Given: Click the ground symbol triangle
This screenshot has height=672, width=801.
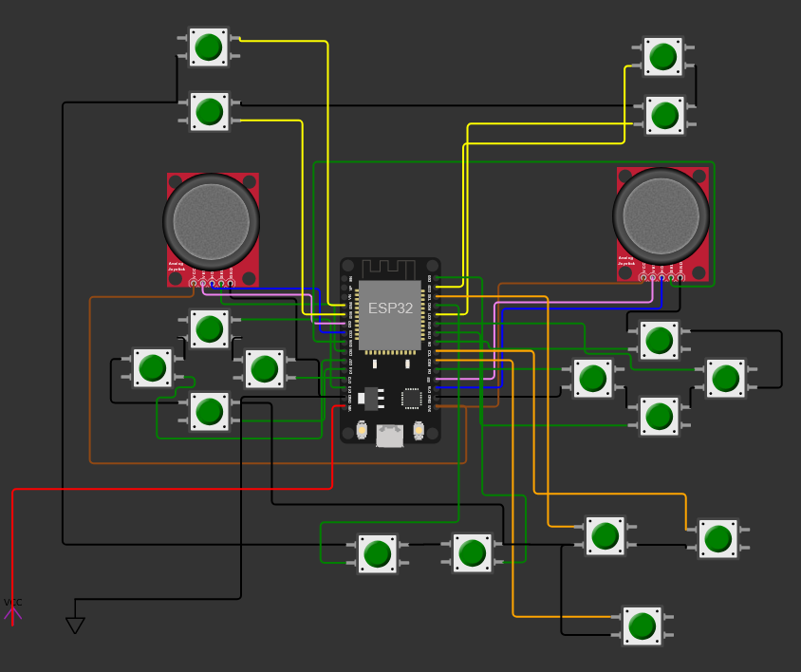Looking at the screenshot, I should pyautogui.click(x=75, y=625).
